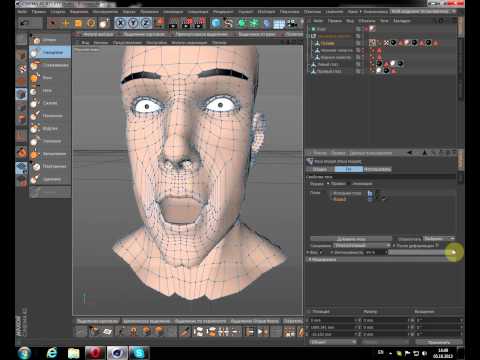Select the Edit mode radio button

[328, 184]
